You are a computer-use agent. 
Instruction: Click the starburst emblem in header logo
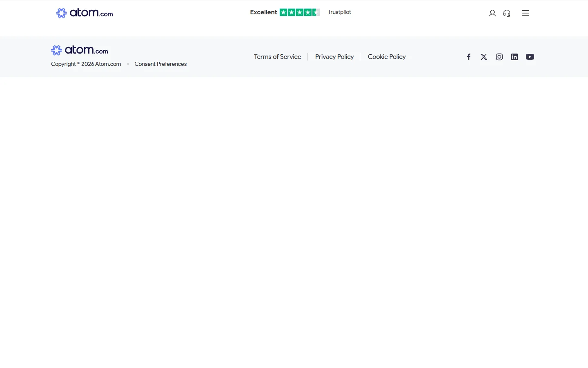[x=61, y=13]
